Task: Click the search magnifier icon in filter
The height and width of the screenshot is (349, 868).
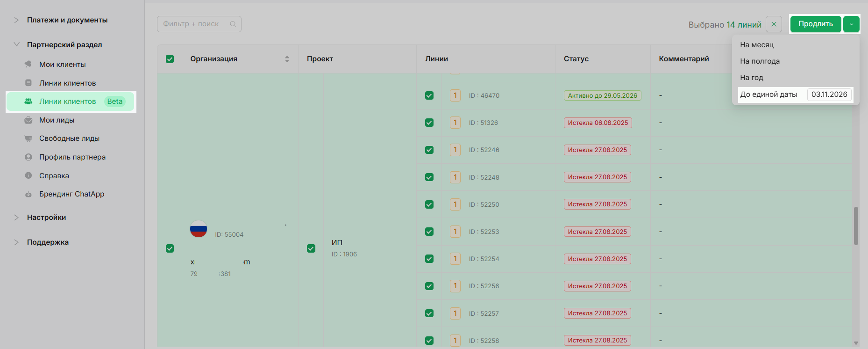Action: (233, 24)
